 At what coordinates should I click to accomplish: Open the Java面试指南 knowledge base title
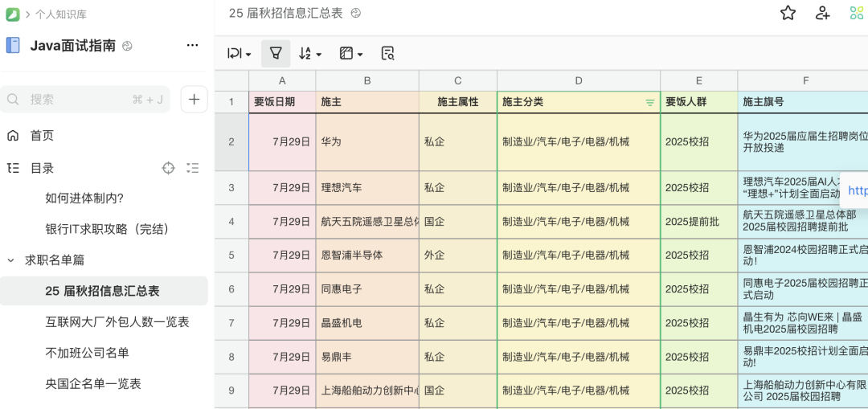[73, 45]
